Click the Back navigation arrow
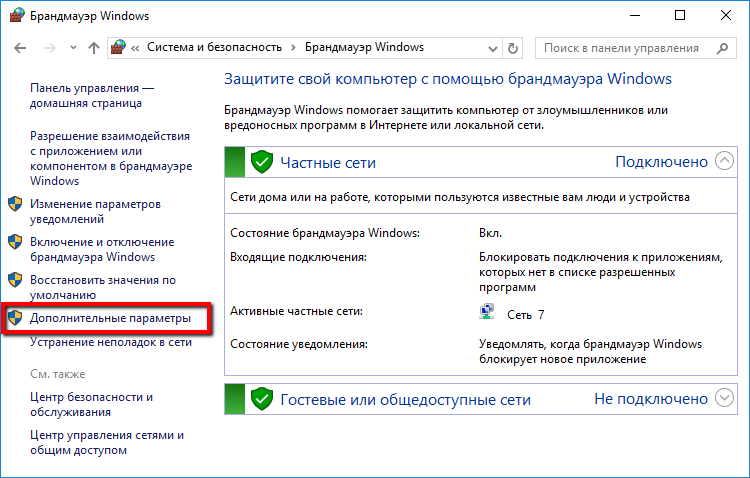750x478 pixels. tap(19, 48)
